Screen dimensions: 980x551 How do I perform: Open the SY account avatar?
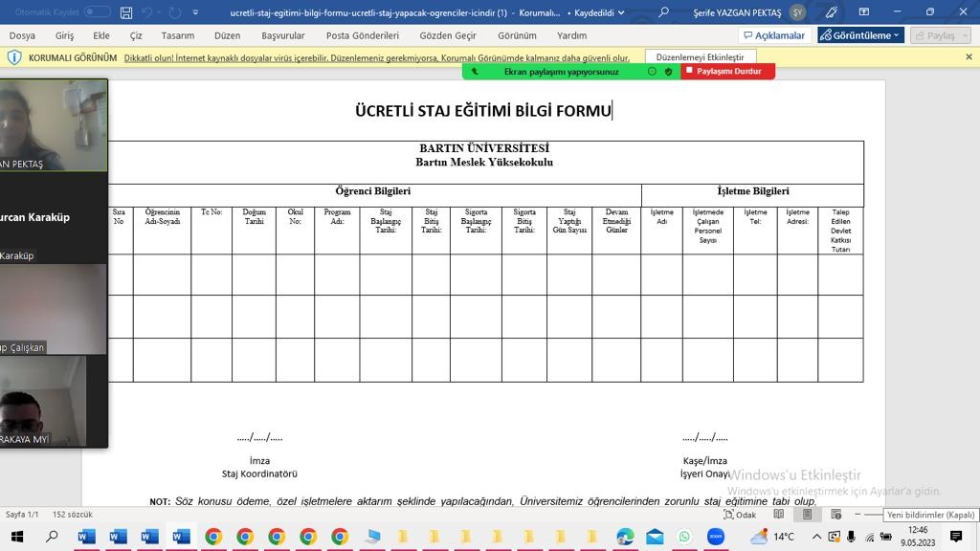(x=797, y=12)
